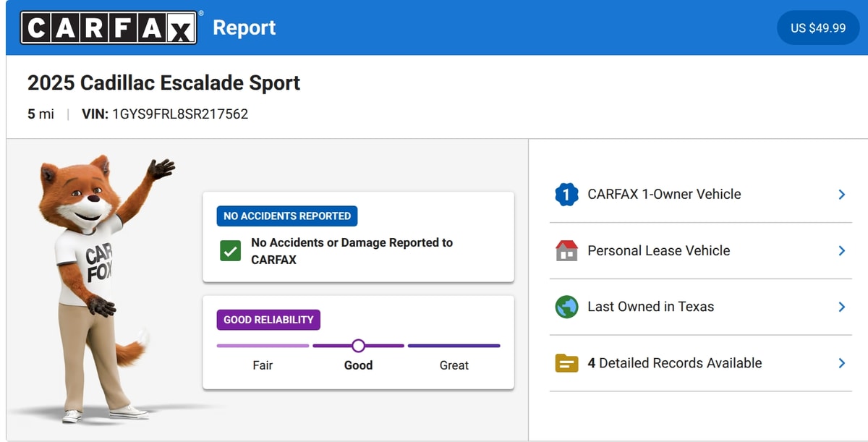Click the 2025 Cadillac Escalade Sport title
The width and height of the screenshot is (868, 442).
(164, 83)
